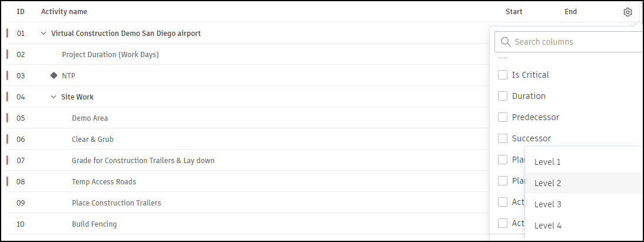Check the Duration column checkbox
This screenshot has height=242, width=644.
coord(503,96)
